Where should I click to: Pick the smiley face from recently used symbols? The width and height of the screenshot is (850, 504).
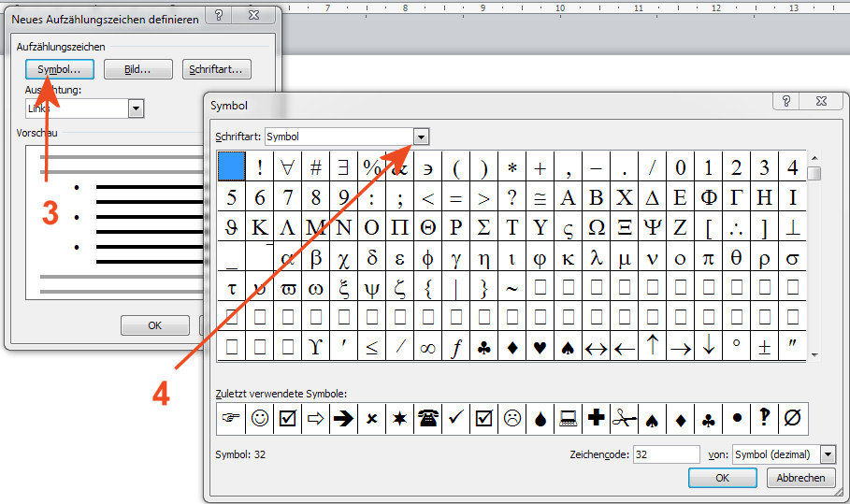pyautogui.click(x=259, y=419)
